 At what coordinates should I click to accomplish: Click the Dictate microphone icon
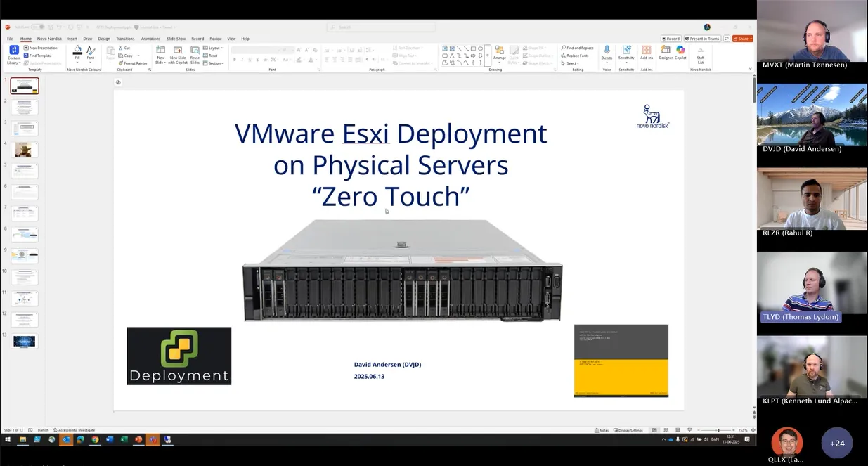[607, 52]
